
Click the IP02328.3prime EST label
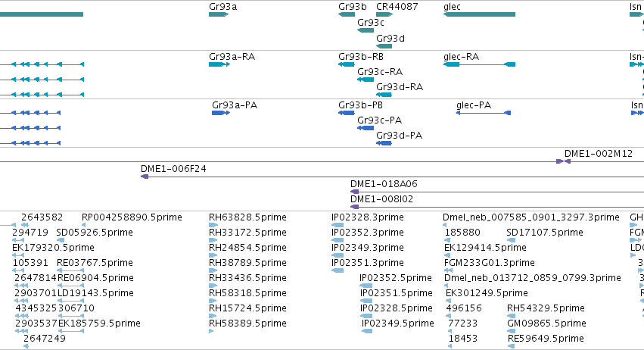368,217
